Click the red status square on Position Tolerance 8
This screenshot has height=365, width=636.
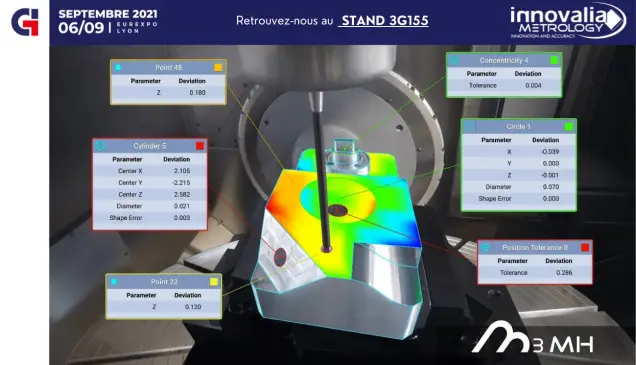(x=585, y=247)
